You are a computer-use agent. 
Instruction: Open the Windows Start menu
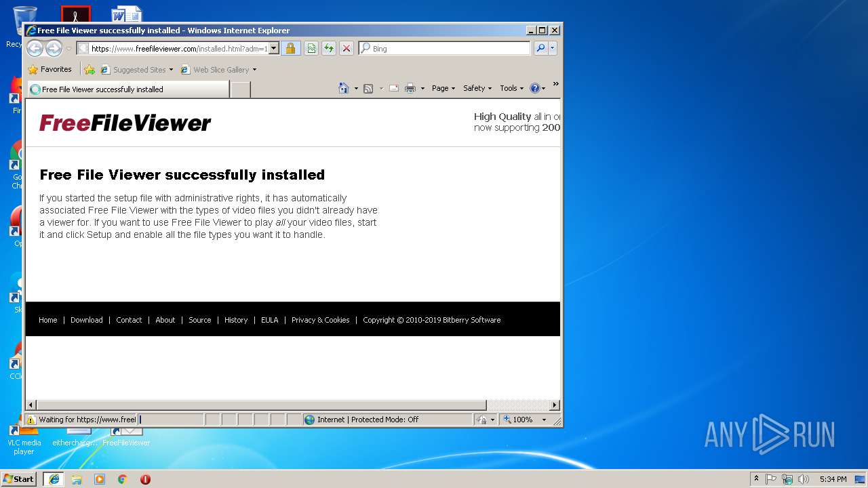[19, 479]
